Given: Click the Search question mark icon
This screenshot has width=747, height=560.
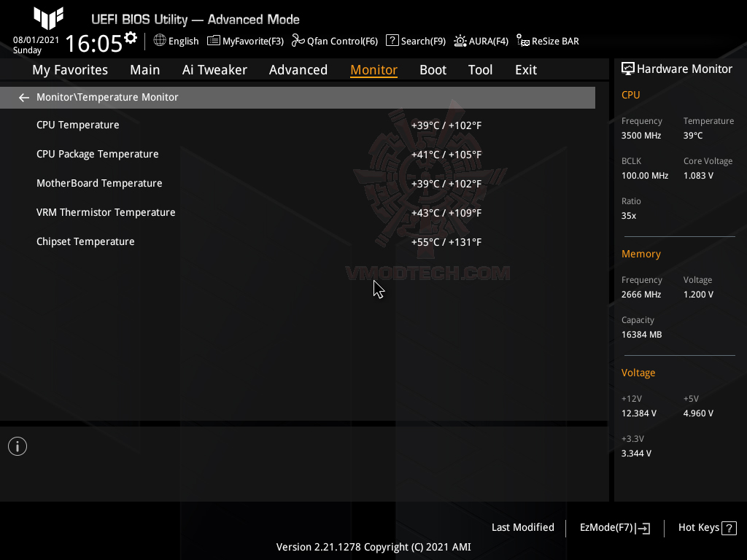Looking at the screenshot, I should (392, 41).
